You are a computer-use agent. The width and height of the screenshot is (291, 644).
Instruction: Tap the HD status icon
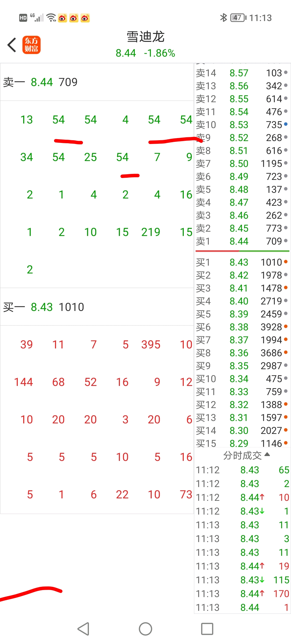click(23, 18)
